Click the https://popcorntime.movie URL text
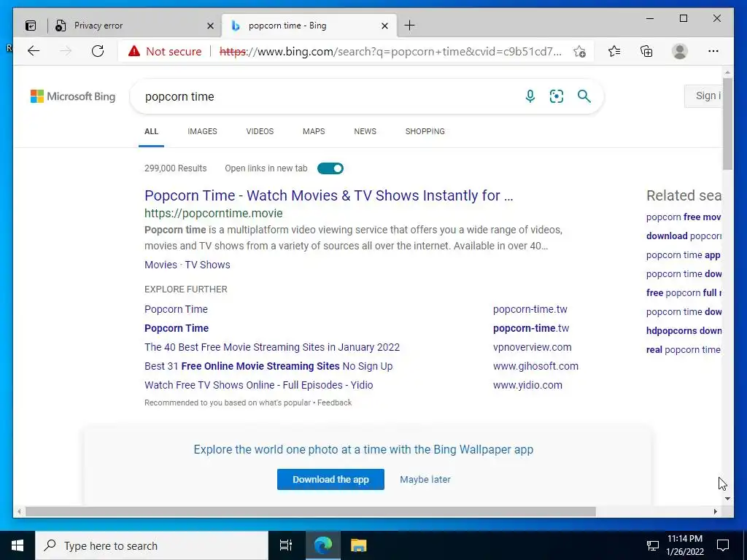Screen dimensions: 747x560 (x=214, y=214)
